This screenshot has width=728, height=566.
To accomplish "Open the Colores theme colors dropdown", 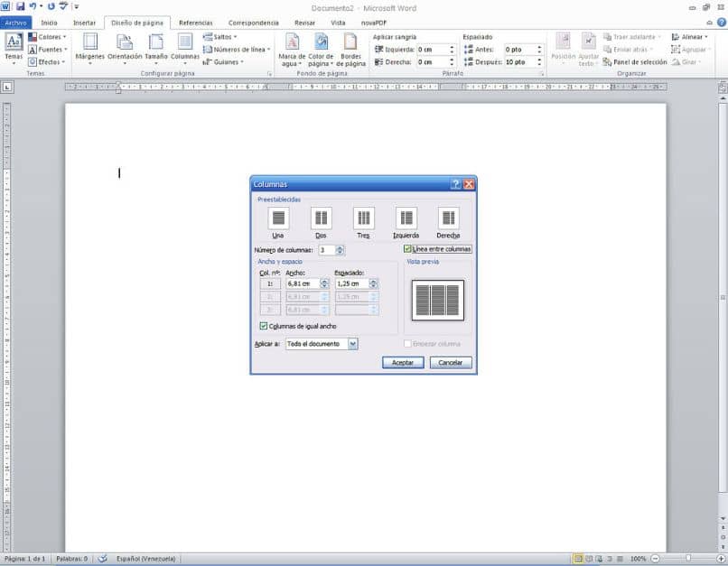I will (47, 37).
